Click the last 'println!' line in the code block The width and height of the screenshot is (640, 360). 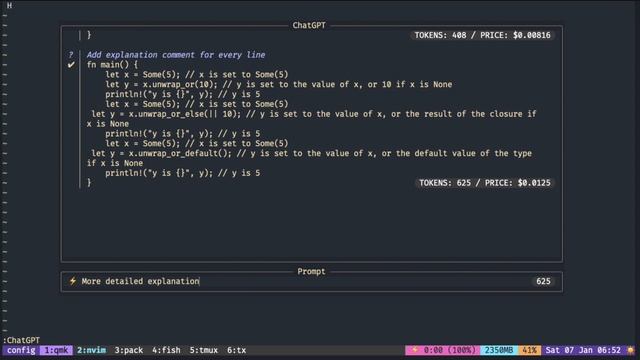182,173
